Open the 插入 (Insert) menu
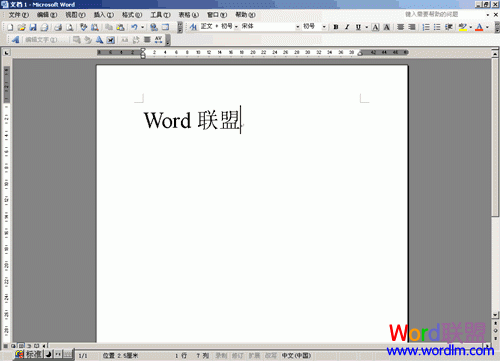Viewport: 500px width, 361px height. (104, 15)
